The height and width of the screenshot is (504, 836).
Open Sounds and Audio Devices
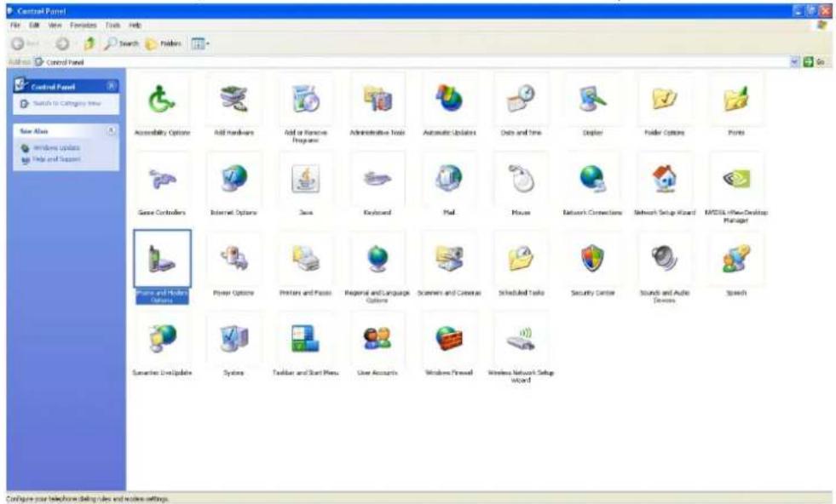(x=665, y=259)
